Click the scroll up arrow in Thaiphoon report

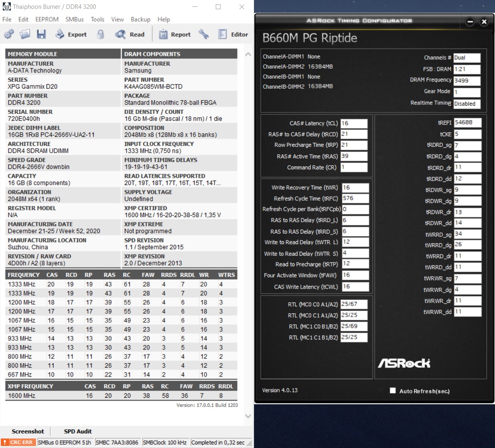tap(248, 54)
